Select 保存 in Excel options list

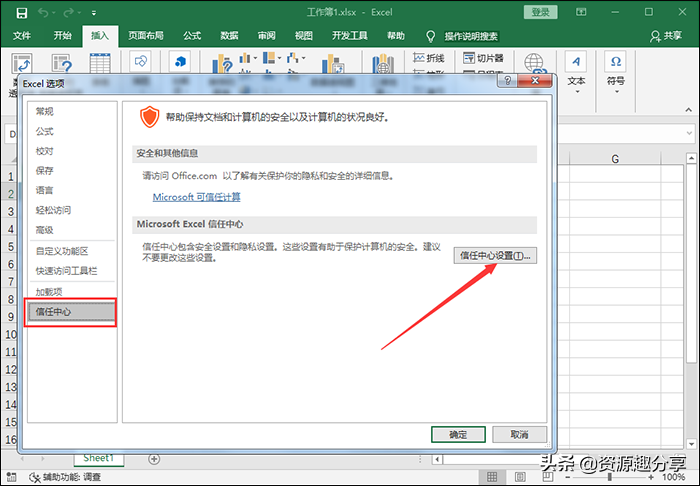(45, 170)
